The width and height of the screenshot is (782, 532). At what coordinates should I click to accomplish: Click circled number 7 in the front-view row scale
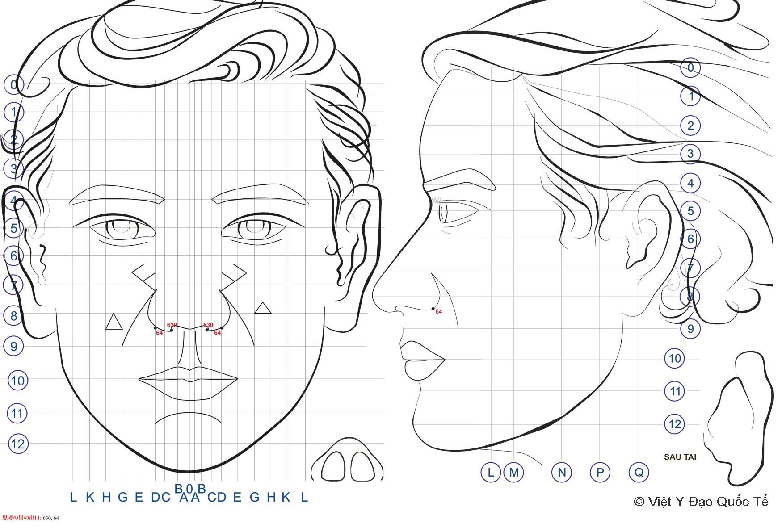coord(14,285)
